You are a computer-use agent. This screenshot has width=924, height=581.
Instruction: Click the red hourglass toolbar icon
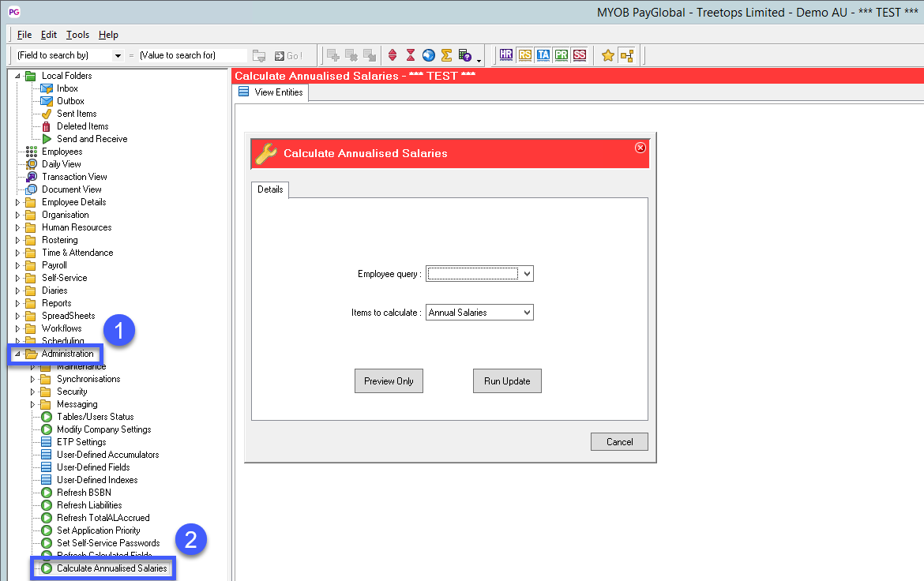coord(411,55)
